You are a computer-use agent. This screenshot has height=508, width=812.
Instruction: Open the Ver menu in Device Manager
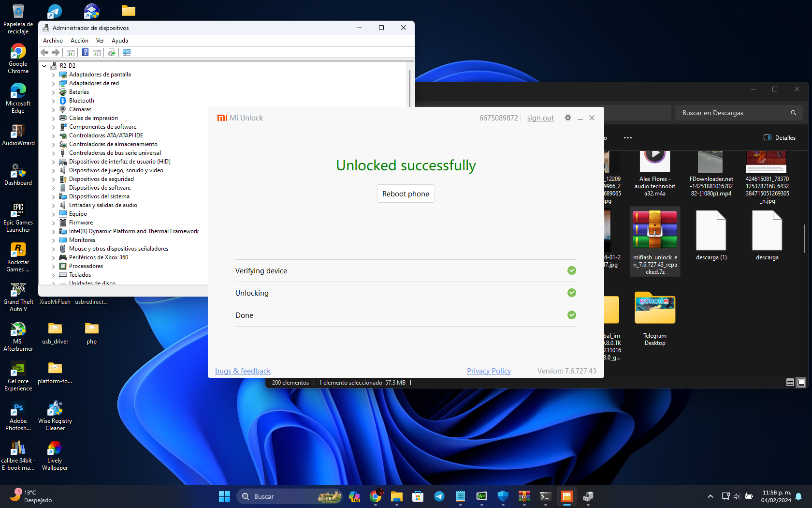pyautogui.click(x=100, y=41)
